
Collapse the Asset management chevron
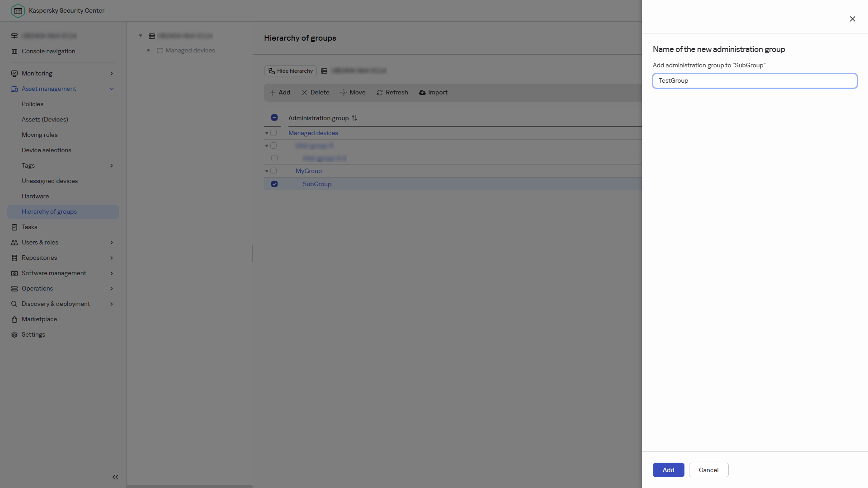[x=112, y=89]
